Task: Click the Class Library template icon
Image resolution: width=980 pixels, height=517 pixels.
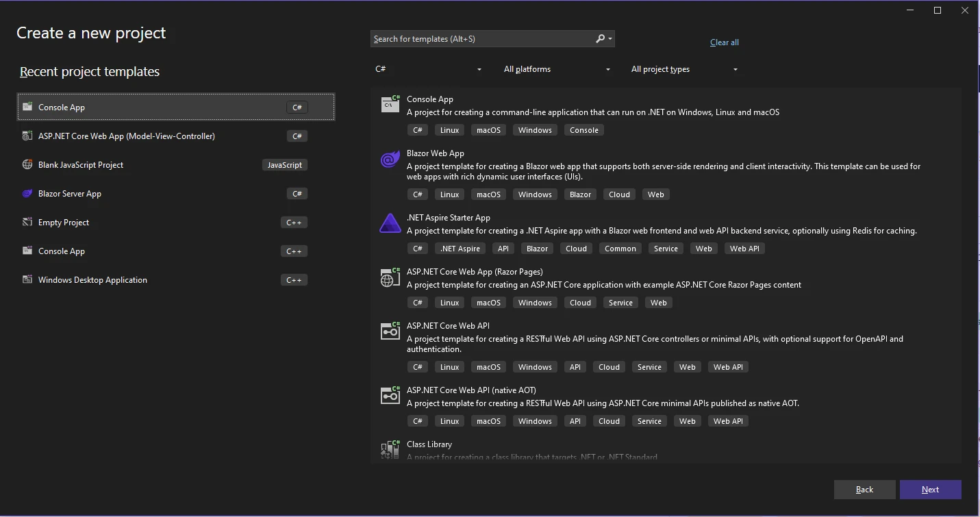Action: [x=390, y=449]
